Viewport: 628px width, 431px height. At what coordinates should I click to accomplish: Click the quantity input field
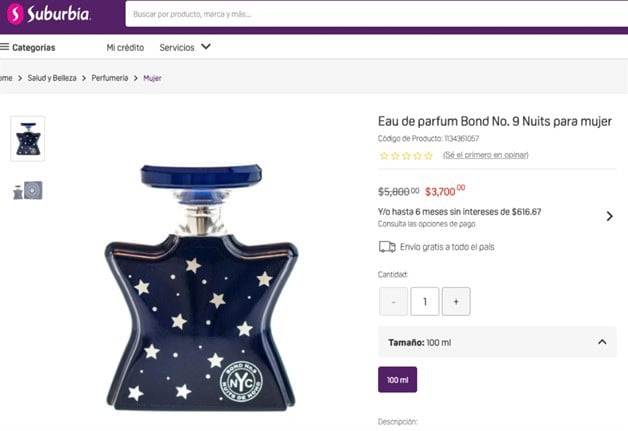[424, 301]
